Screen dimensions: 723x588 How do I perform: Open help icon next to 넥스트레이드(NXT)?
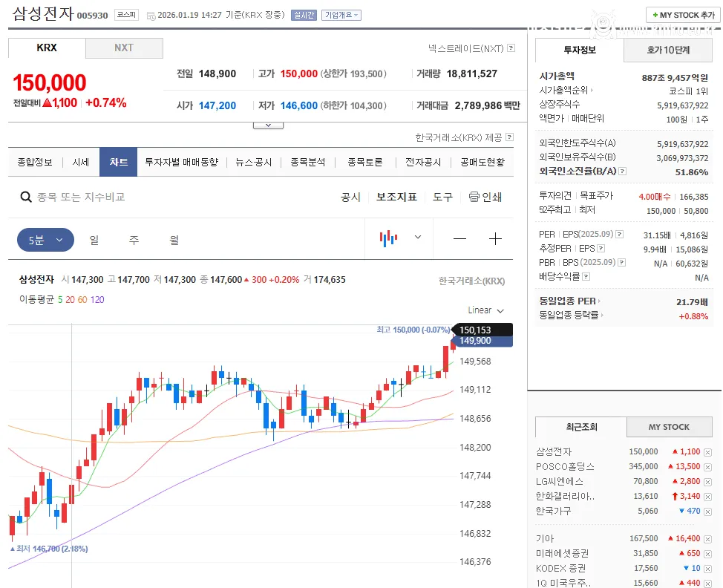511,48
